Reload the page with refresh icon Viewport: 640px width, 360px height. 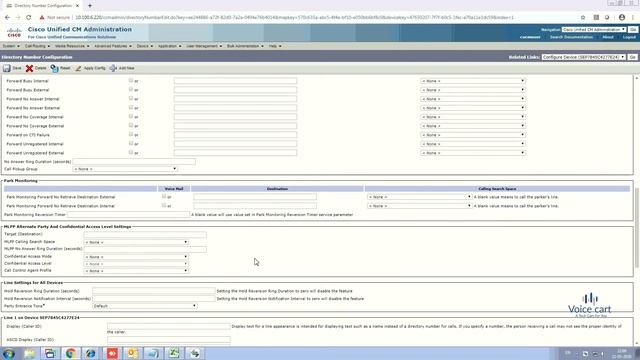(x=29, y=18)
